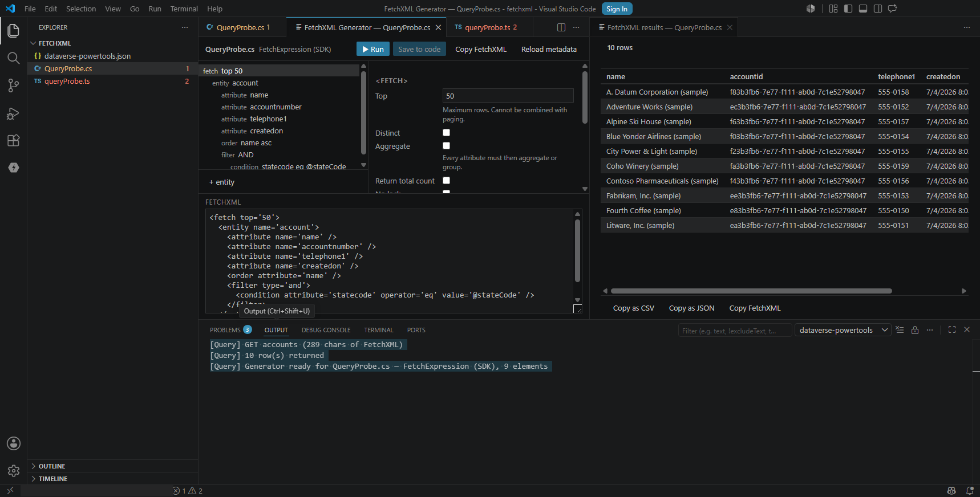Open the Extensions view
Viewport: 980px width, 497px height.
click(x=13, y=141)
